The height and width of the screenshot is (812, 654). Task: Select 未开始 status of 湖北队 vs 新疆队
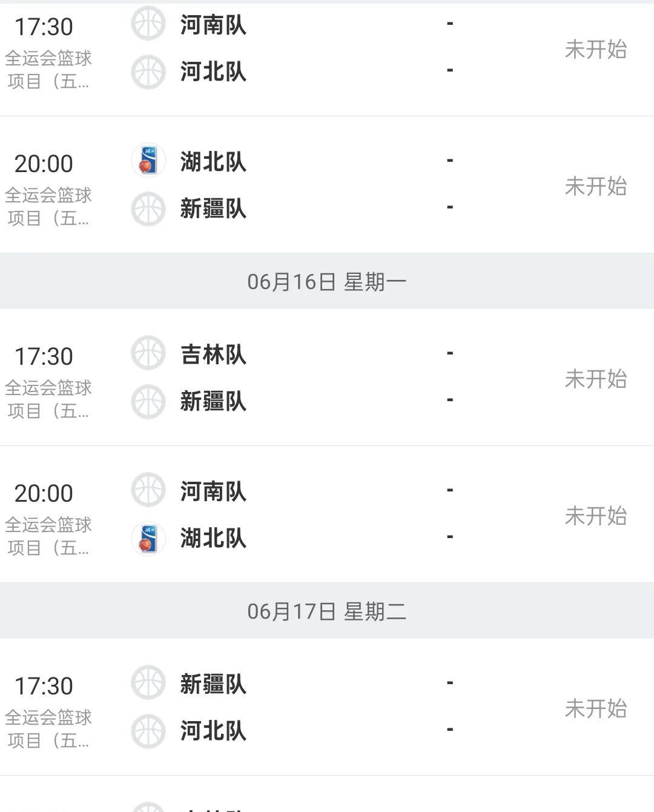596,186
